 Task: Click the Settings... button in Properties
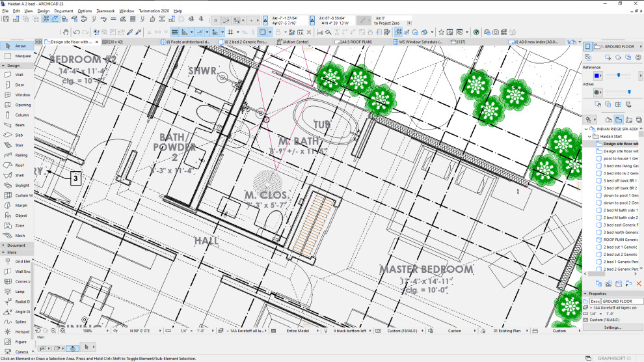coord(612,327)
